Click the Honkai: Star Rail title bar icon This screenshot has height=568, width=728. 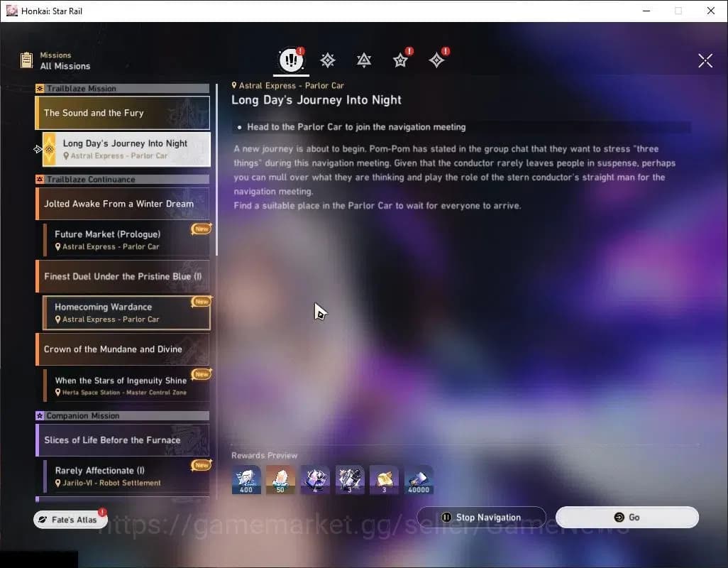click(x=11, y=11)
